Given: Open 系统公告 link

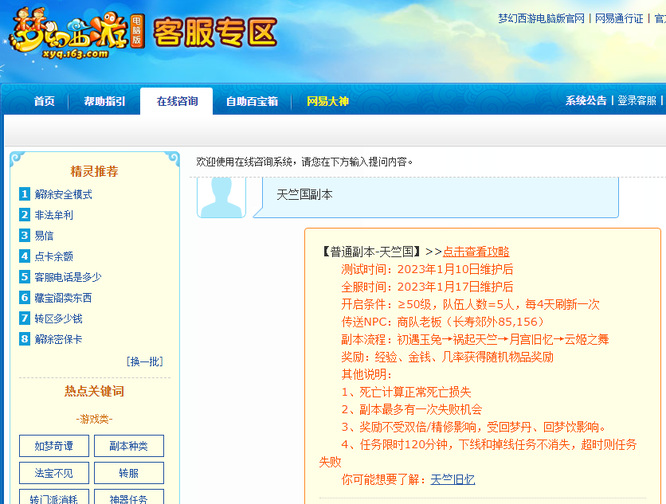Looking at the screenshot, I should tap(586, 101).
